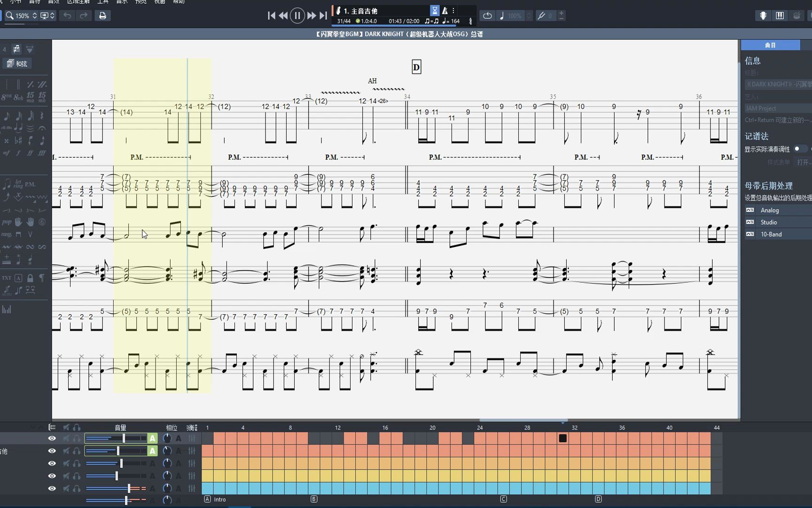Toggle visibility eye of fourth track
Screen dimensions: 812x508
(x=52, y=476)
